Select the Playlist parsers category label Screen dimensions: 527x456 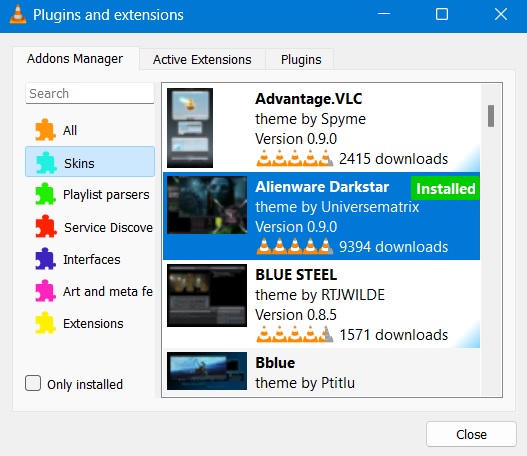tap(106, 195)
